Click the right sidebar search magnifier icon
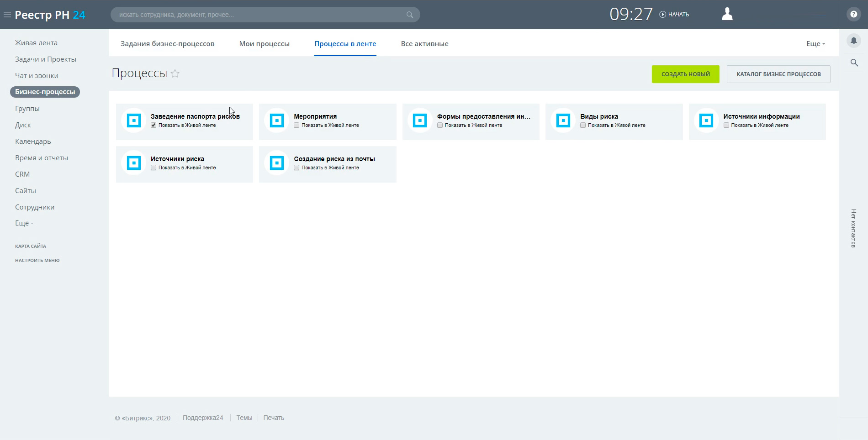Screen dimensions: 868x440 [854, 63]
